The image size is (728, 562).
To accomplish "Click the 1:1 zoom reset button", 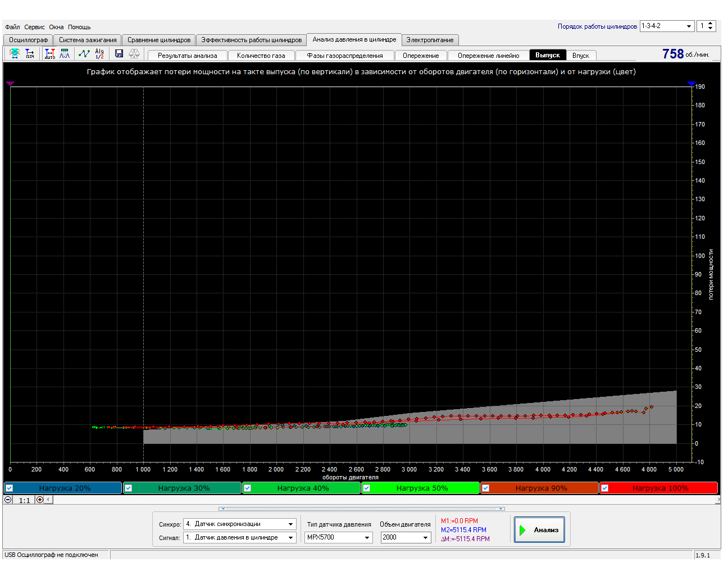I will 24,500.
